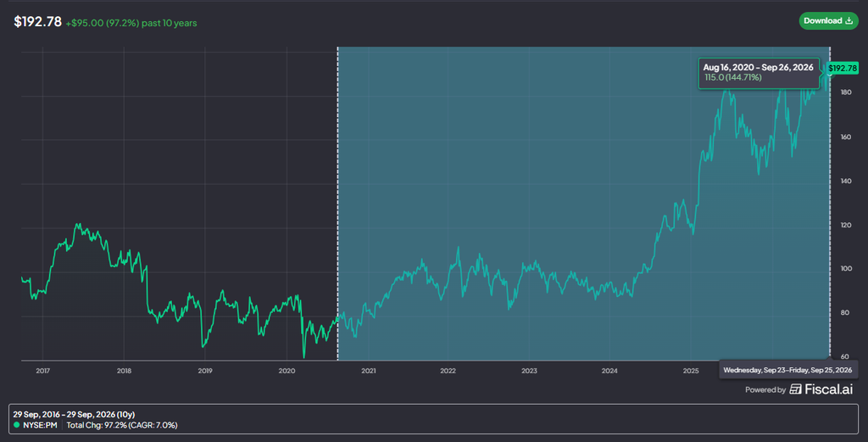This screenshot has height=442, width=868.
Task: Click the Aug 16, 2020 – Sep 26, 2026 tooltip
Action: (x=759, y=73)
